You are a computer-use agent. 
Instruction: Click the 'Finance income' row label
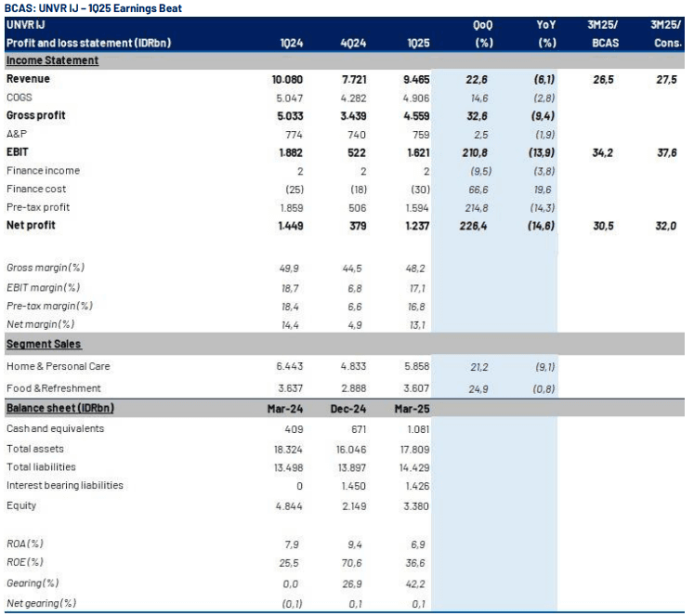tap(43, 170)
